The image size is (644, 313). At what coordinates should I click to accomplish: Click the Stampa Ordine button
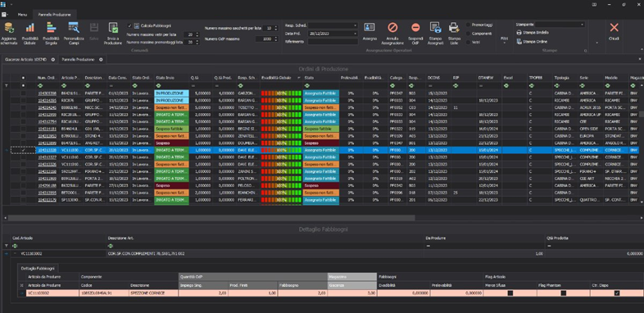[x=532, y=42]
